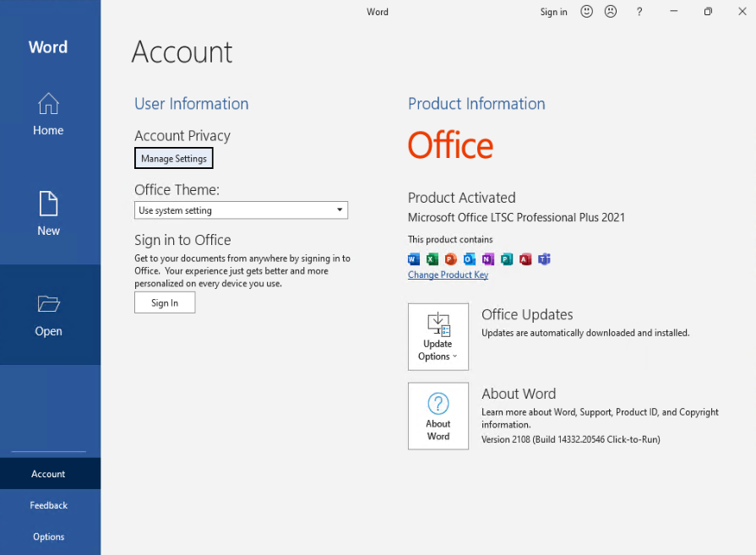Viewport: 756px width, 555px height.
Task: Click the Sign In button under Sign in to Office
Action: pyautogui.click(x=165, y=302)
